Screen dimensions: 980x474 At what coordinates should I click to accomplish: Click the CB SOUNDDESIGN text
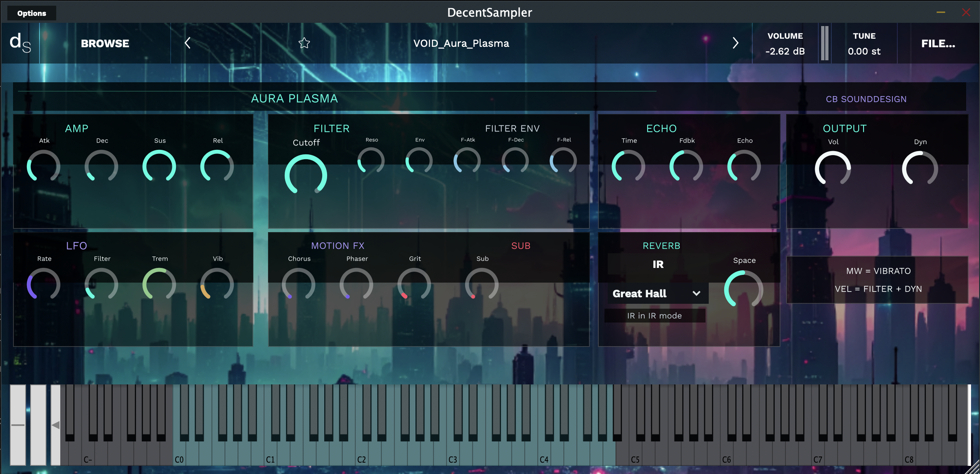[866, 99]
